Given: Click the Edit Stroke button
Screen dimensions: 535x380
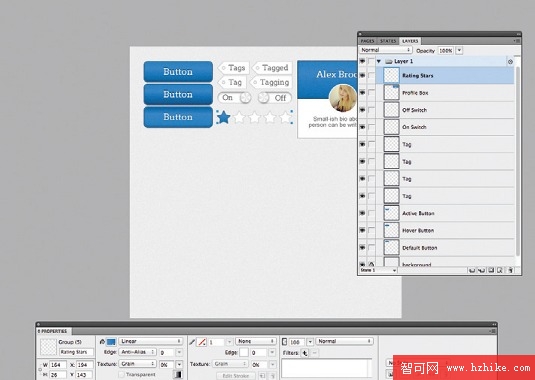Looking at the screenshot, I should pos(235,376).
